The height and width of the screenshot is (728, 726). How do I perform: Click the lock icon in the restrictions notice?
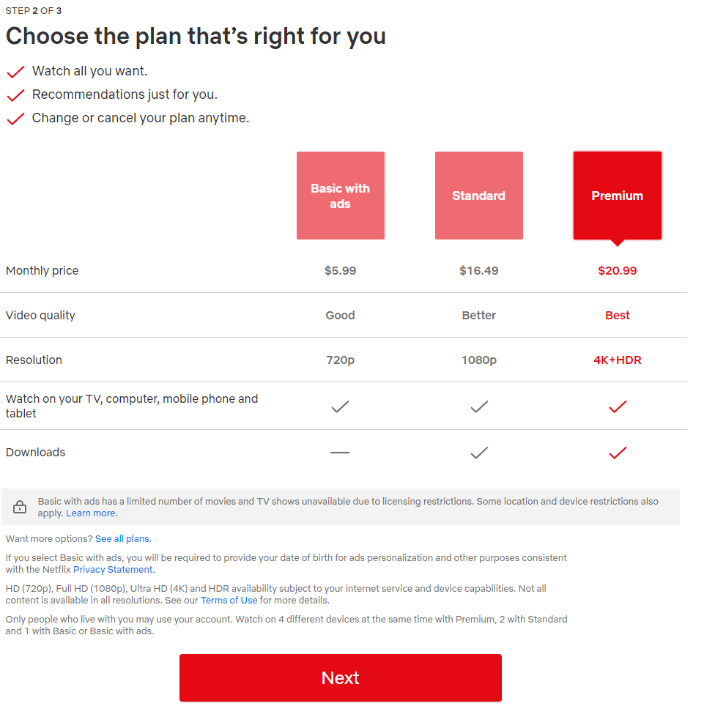point(20,506)
